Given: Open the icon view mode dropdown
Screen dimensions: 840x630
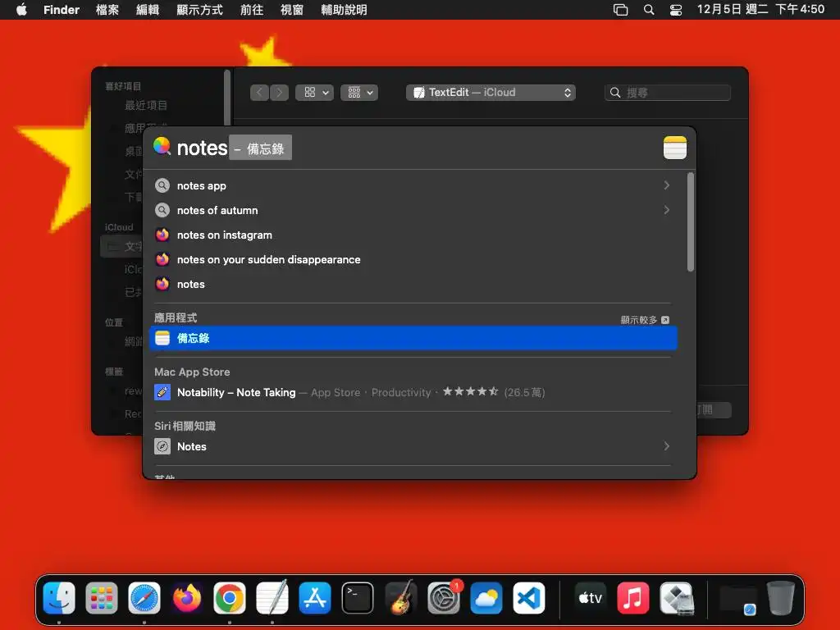Looking at the screenshot, I should coord(314,93).
